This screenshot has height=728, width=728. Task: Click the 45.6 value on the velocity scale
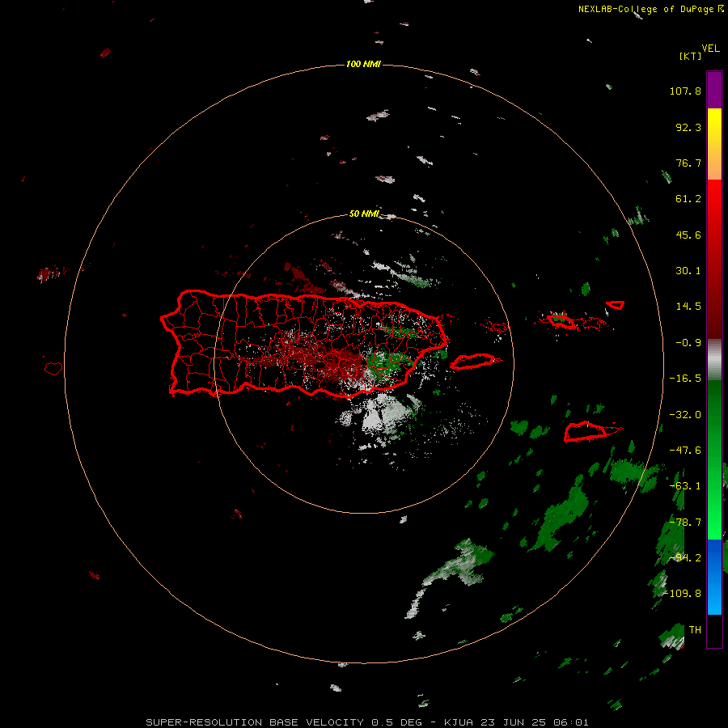click(x=688, y=235)
